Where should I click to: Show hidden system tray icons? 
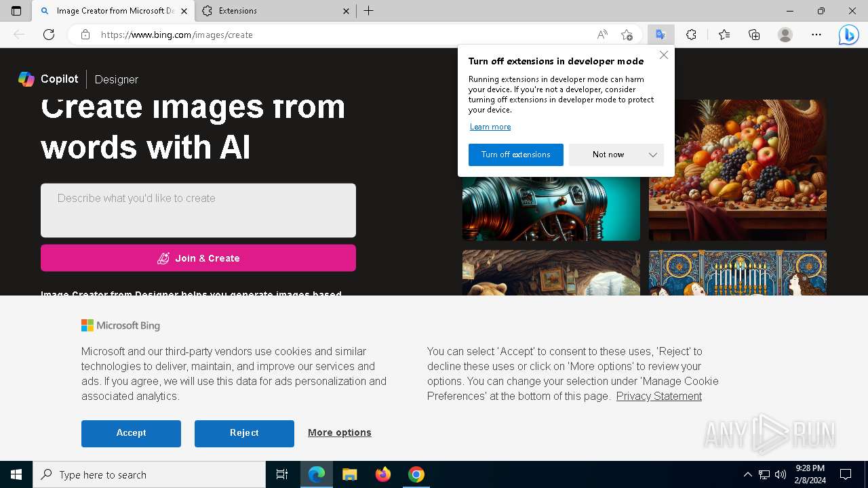tap(747, 474)
